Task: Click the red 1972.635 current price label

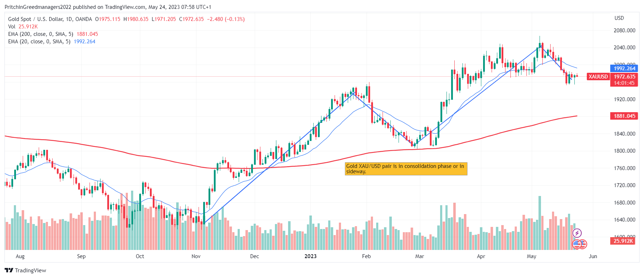Action: click(624, 77)
